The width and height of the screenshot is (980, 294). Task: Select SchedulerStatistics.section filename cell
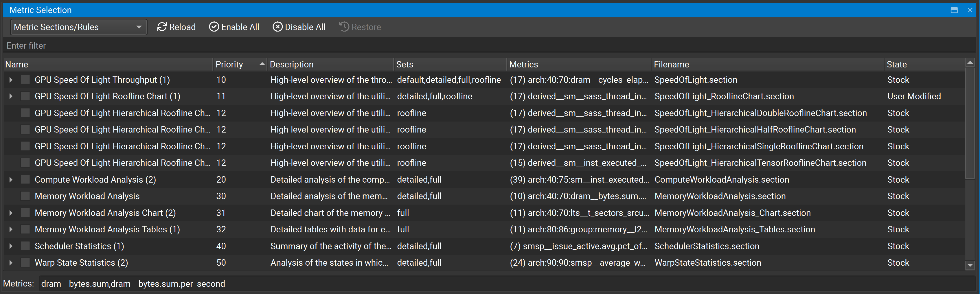pyautogui.click(x=707, y=246)
